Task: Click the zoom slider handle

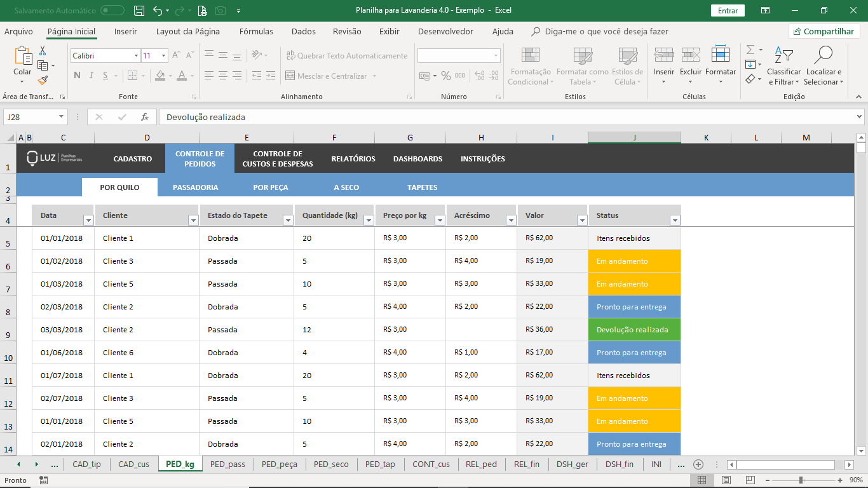Action: (801, 480)
